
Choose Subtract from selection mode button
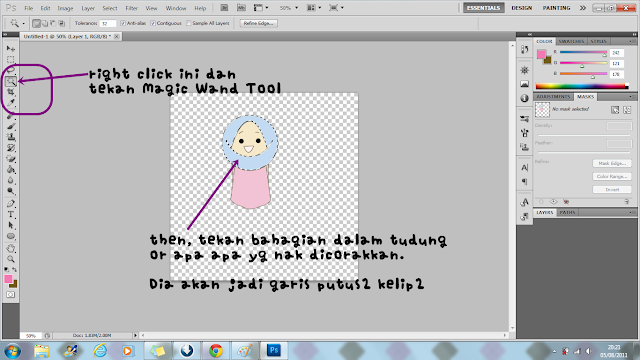53,23
